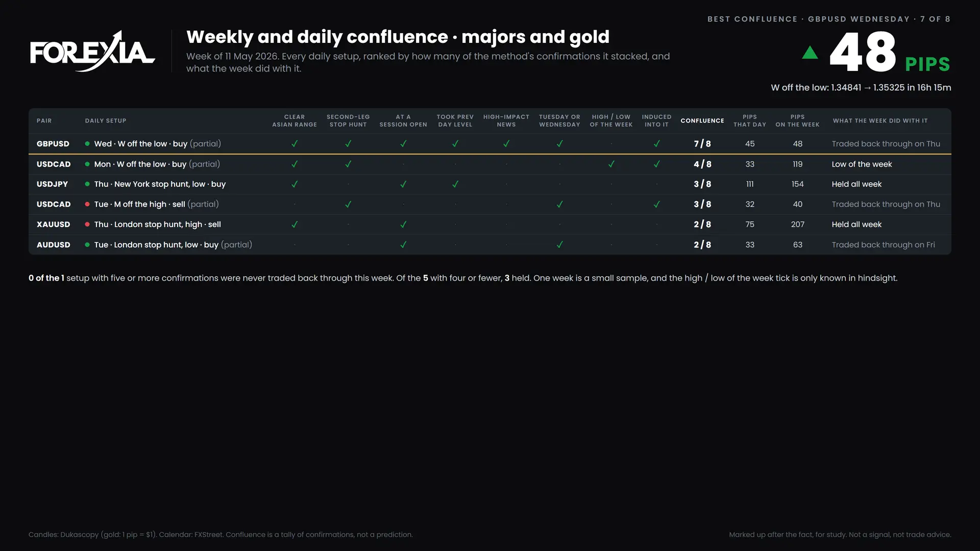Viewport: 980px width, 551px height.
Task: Click the red dot on the XAUUSD row
Action: 87,224
